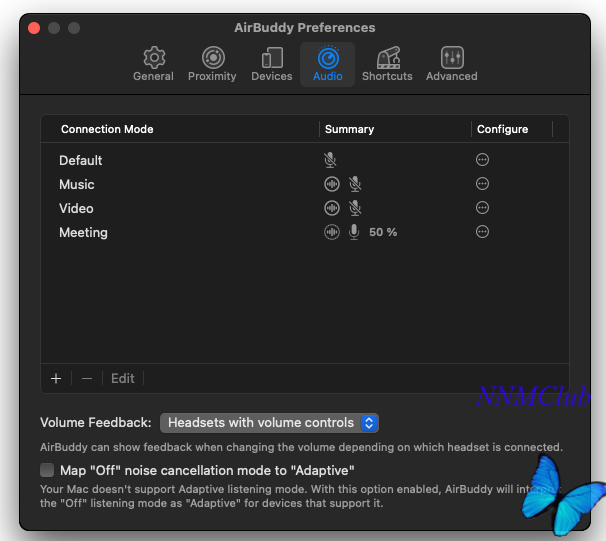Open the General preferences tab
Image resolution: width=606 pixels, height=541 pixels.
(153, 65)
